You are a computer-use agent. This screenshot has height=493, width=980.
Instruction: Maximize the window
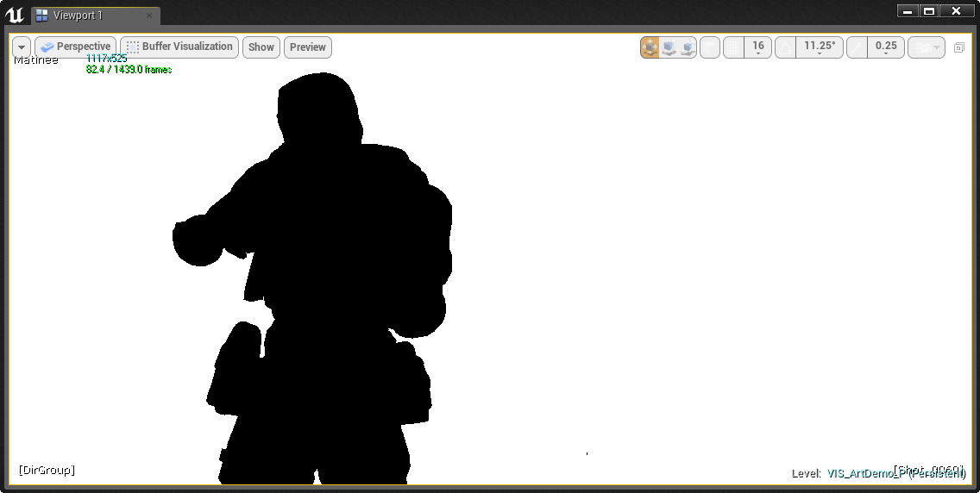929,10
